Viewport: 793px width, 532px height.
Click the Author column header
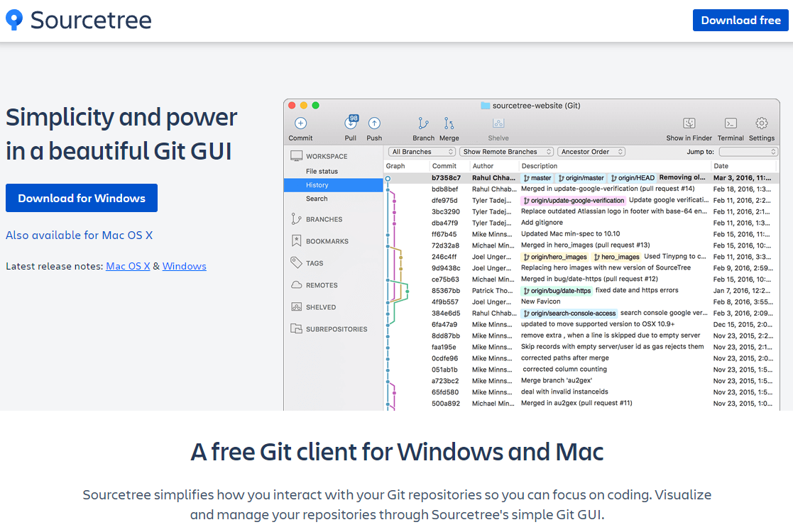click(x=483, y=166)
